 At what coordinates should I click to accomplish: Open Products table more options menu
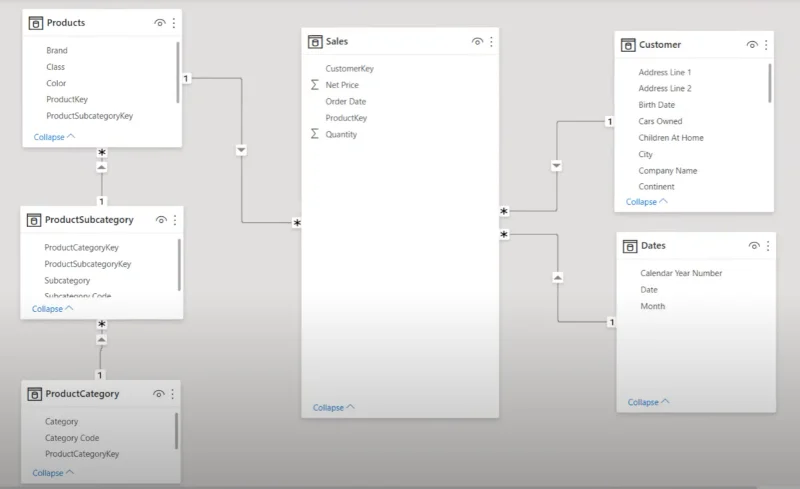(174, 23)
